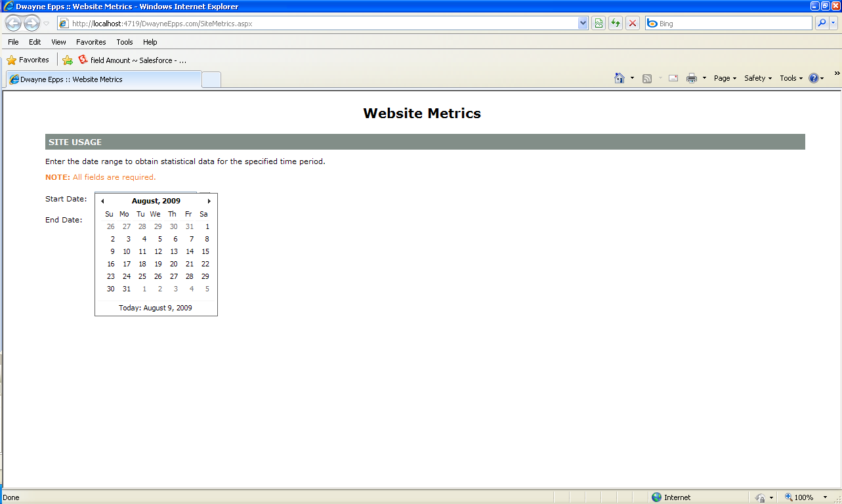Viewport: 842px width, 504px height.
Task: Open the Page command bar menu
Action: (x=725, y=78)
